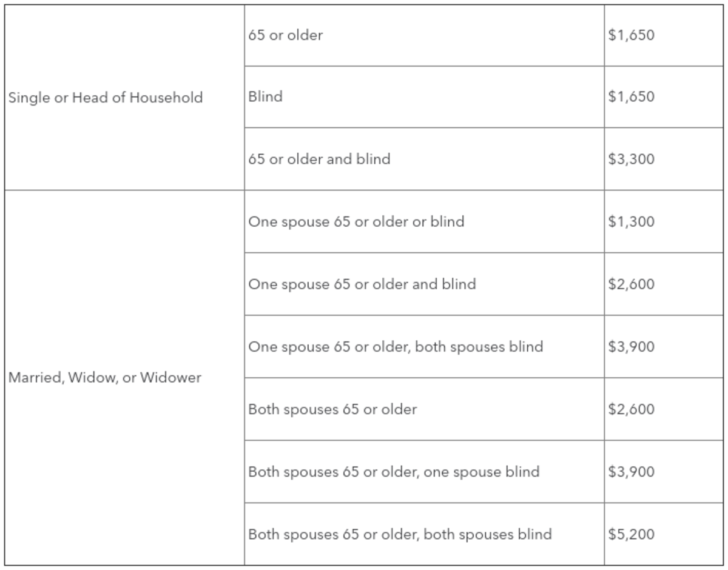Click the $3,300 amount cell
This screenshot has height=570, width=728.
(632, 159)
